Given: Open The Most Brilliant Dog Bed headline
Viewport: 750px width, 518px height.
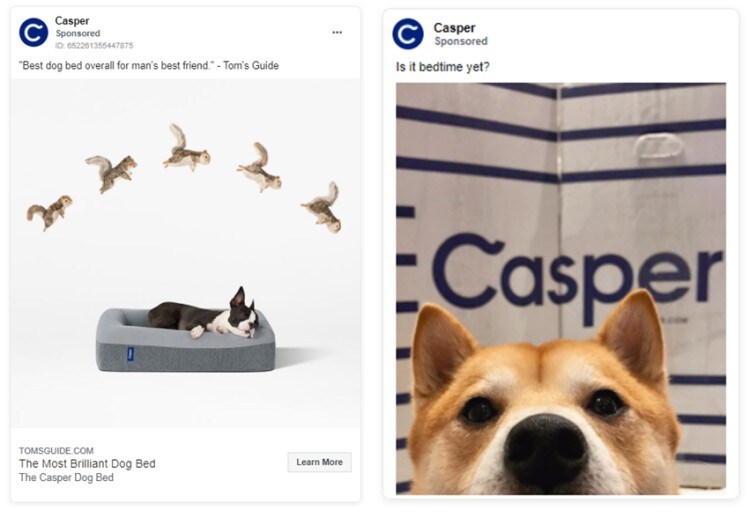Looking at the screenshot, I should tap(87, 463).
